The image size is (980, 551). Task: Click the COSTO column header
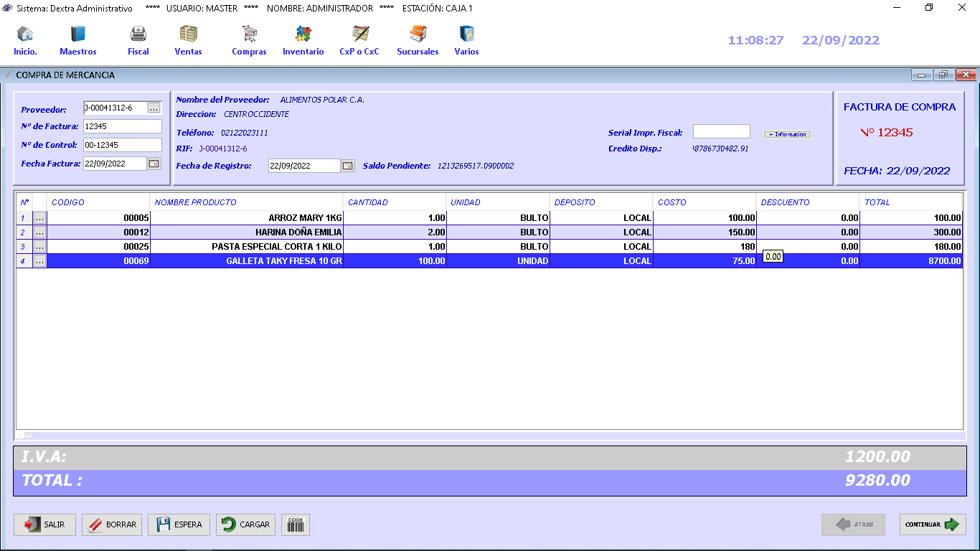tap(705, 202)
